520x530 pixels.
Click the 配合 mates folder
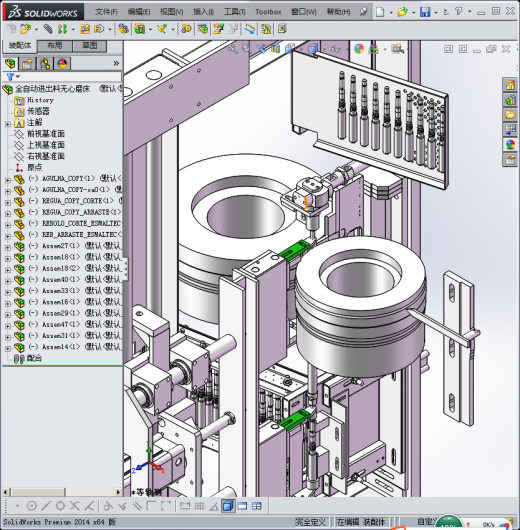pos(34,358)
